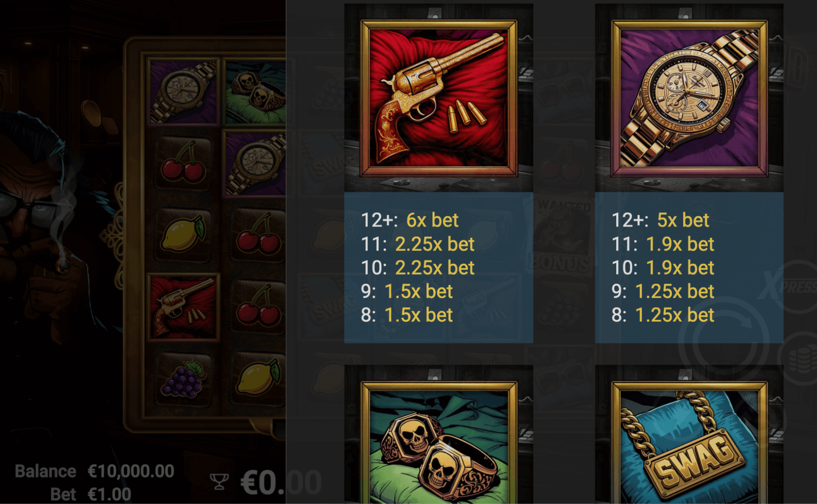Click the top cherries symbol in first reel
Image resolution: width=817 pixels, height=504 pixels.
(x=184, y=163)
